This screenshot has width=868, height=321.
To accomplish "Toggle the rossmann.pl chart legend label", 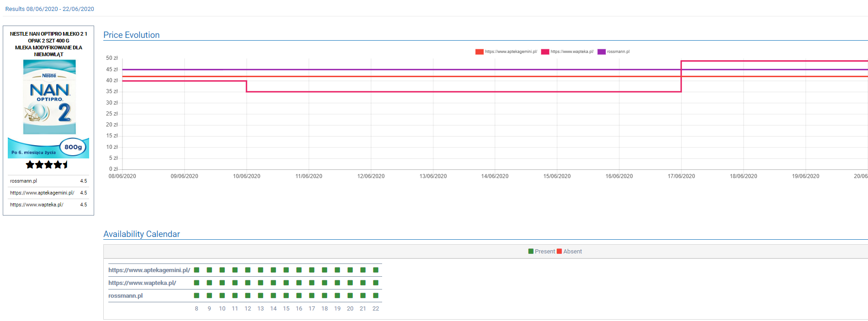I will click(x=618, y=52).
